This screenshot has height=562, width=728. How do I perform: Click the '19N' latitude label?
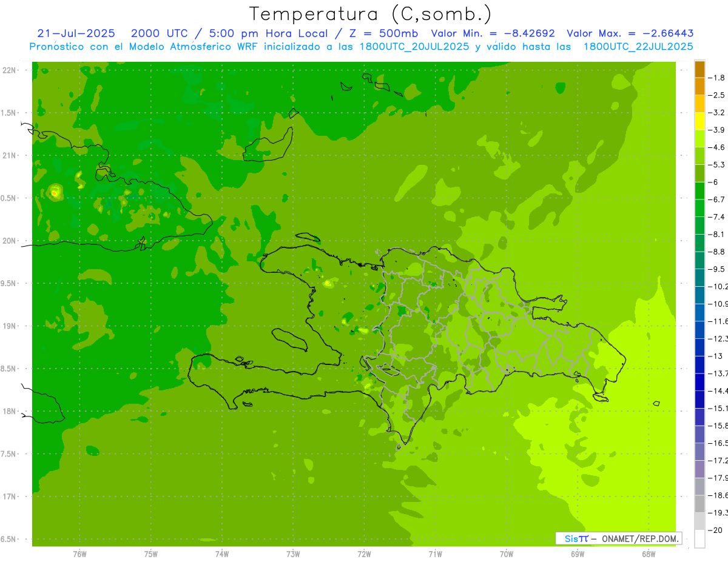click(8, 326)
